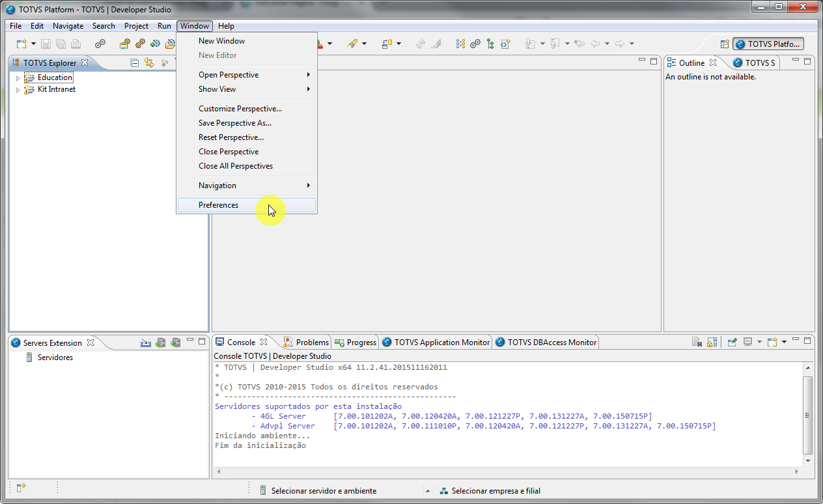Open the Search menu
The width and height of the screenshot is (823, 504).
click(104, 26)
